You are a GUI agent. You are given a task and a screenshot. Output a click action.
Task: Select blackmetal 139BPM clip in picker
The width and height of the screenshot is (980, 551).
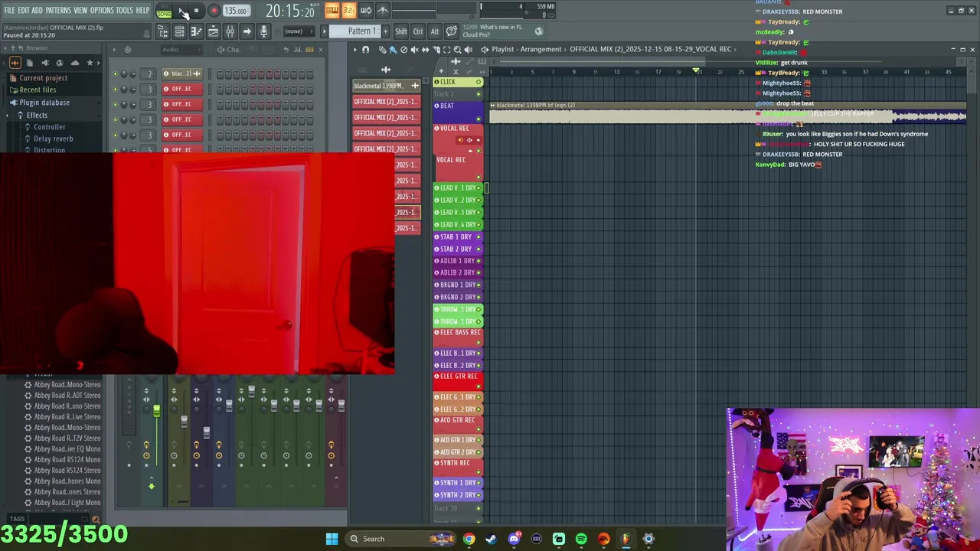[386, 86]
